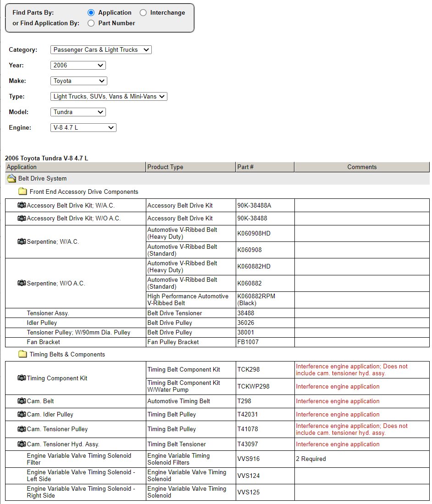Click the T298 Interference engine application comment
The image size is (432, 504).
[x=338, y=401]
